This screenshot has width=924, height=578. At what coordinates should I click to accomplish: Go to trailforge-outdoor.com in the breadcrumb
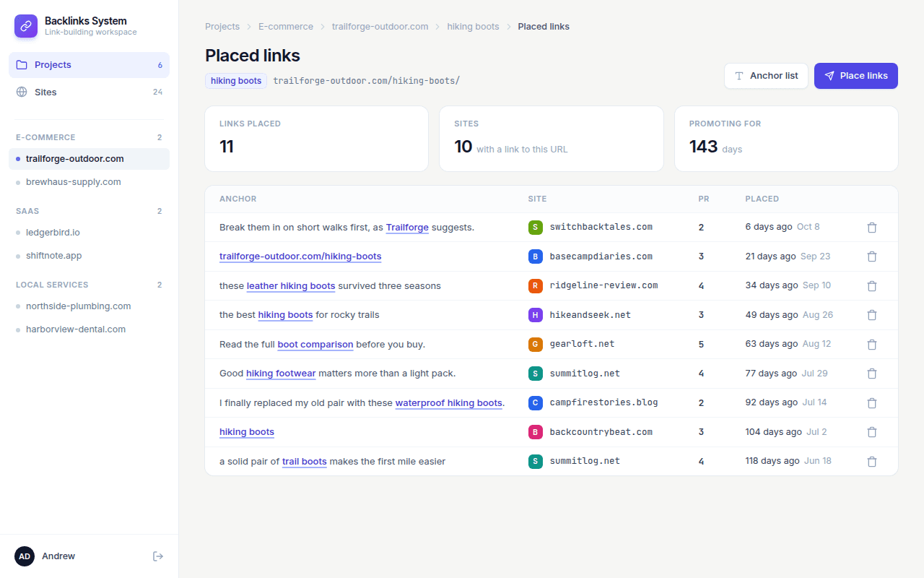[380, 27]
